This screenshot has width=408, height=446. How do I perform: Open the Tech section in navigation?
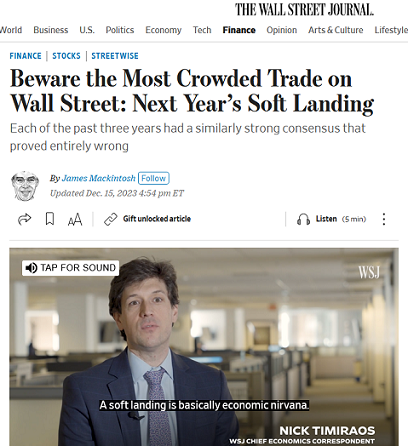202,30
